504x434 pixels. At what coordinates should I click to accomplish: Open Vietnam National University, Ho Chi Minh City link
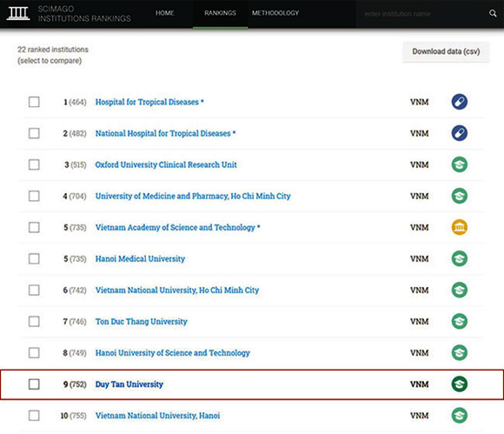pyautogui.click(x=177, y=290)
